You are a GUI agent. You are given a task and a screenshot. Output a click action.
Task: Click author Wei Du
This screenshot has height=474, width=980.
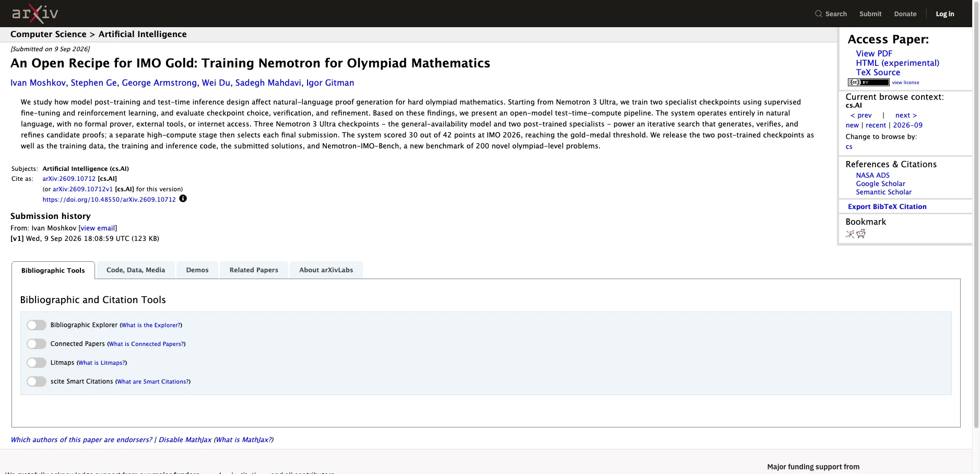tap(216, 83)
